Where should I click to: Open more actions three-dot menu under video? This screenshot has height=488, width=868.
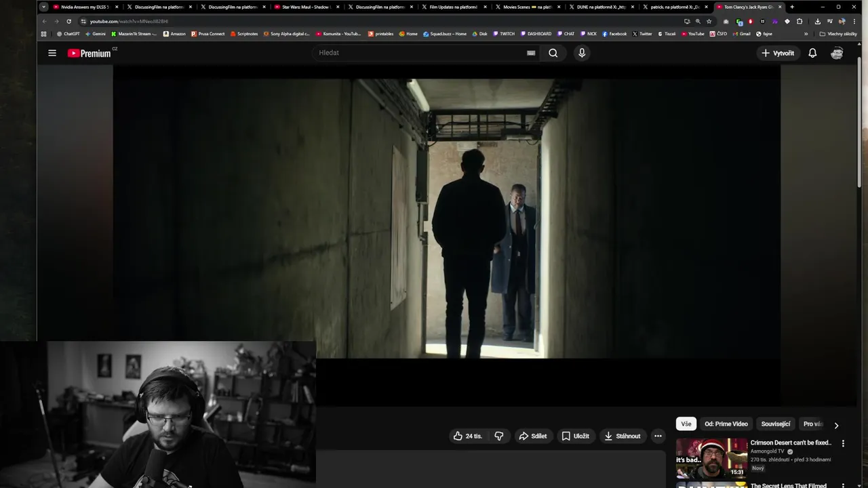click(x=658, y=436)
